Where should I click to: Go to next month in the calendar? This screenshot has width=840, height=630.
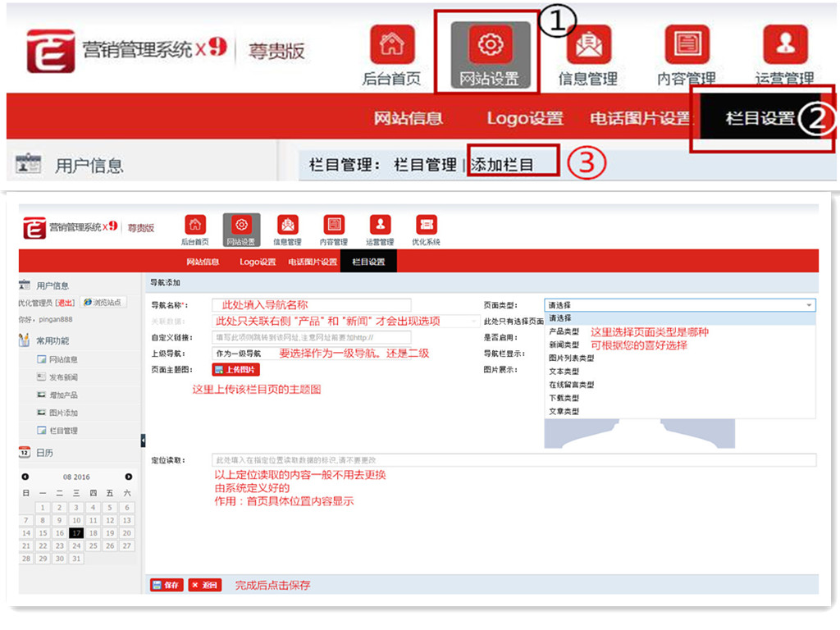coord(128,477)
